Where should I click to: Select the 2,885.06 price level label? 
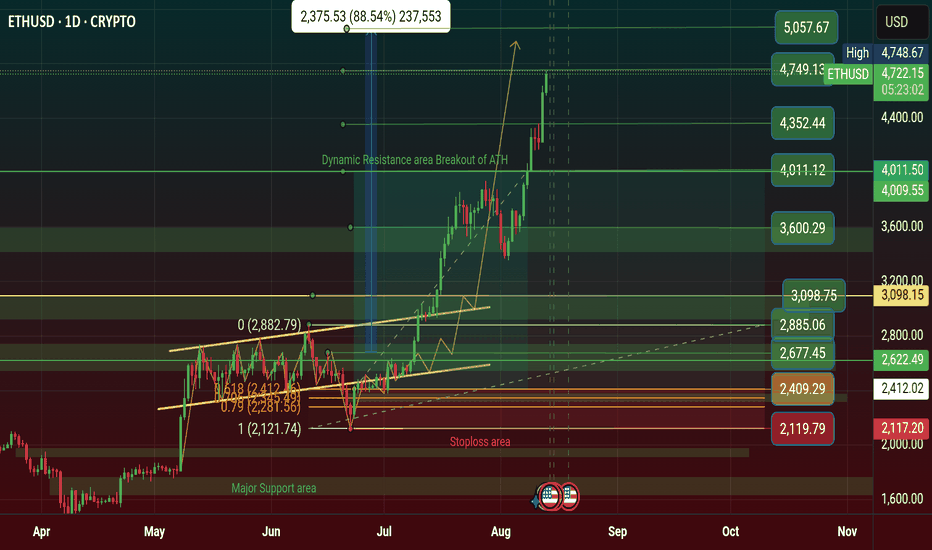click(x=802, y=325)
